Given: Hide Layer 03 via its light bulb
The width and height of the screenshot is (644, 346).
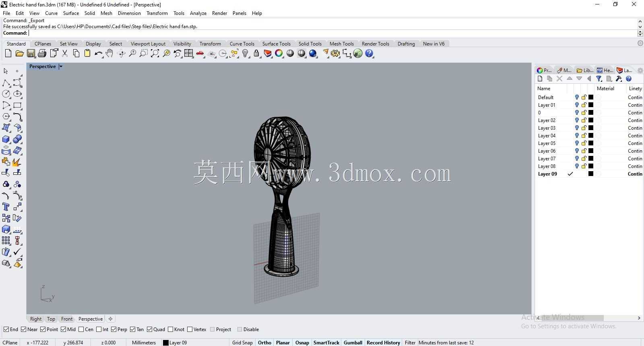Looking at the screenshot, I should pyautogui.click(x=577, y=128).
